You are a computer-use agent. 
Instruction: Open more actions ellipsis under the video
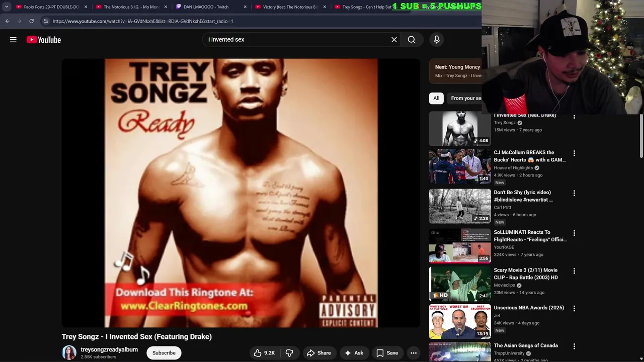(414, 353)
